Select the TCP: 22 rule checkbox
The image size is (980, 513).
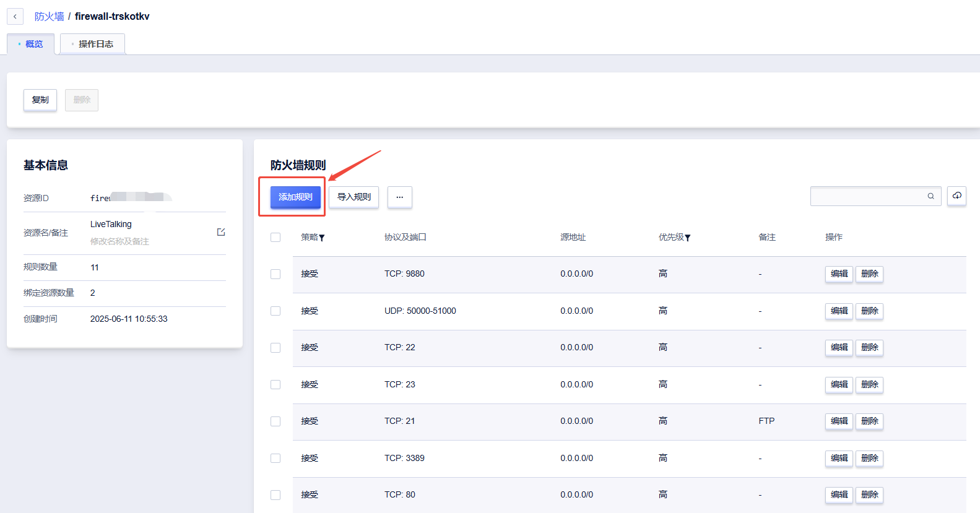tap(275, 348)
